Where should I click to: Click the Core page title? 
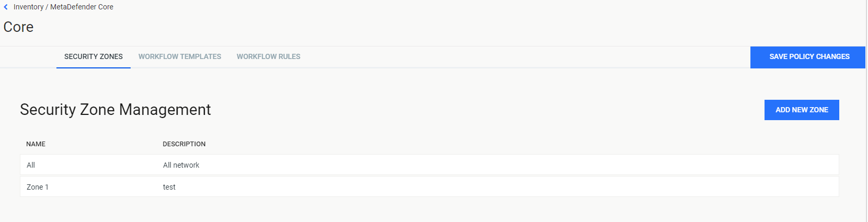click(x=18, y=27)
